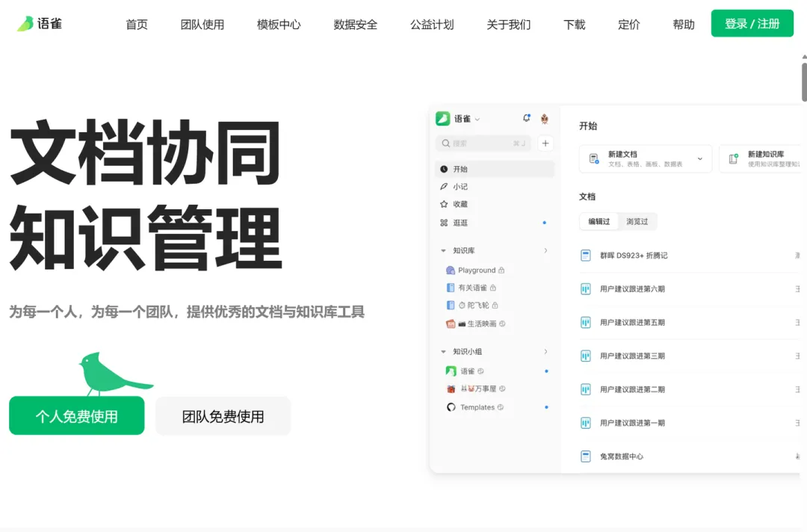
Task: Click the 个人免费使用 button
Action: tap(77, 415)
